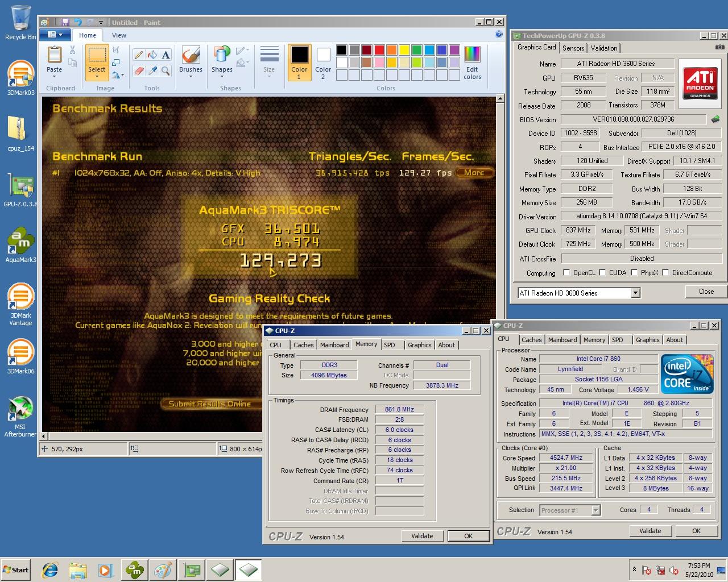Click Paint palette taskbar icon

click(x=163, y=570)
